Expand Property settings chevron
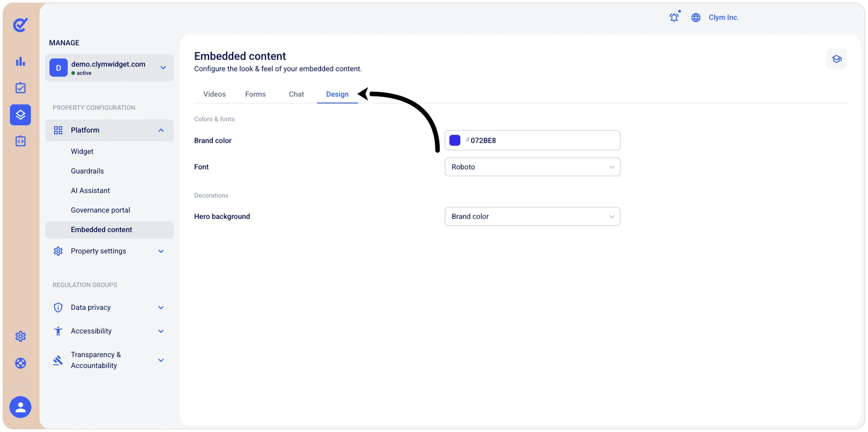Image resolution: width=868 pixels, height=432 pixels. pyautogui.click(x=161, y=251)
